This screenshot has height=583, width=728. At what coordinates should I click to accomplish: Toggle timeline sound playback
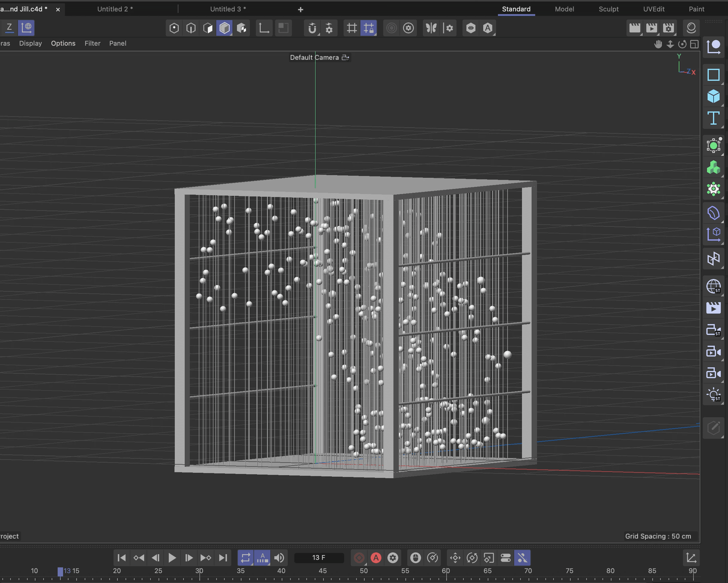point(279,558)
